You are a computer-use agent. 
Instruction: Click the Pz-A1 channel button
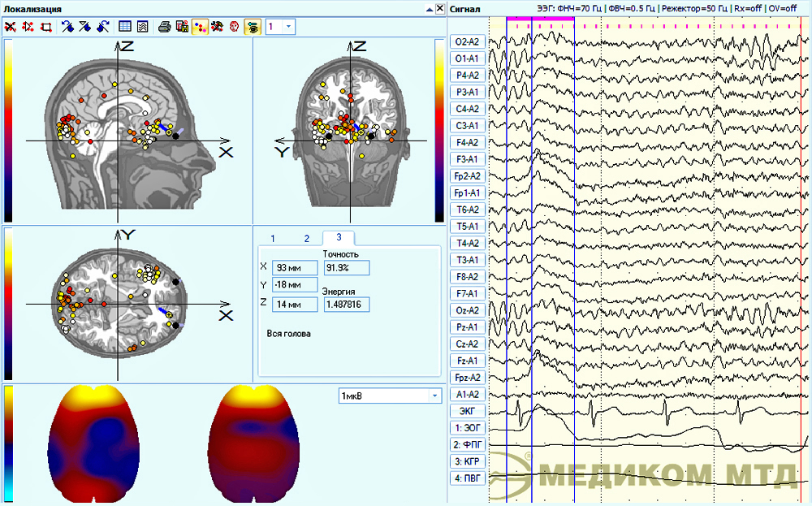[468, 327]
